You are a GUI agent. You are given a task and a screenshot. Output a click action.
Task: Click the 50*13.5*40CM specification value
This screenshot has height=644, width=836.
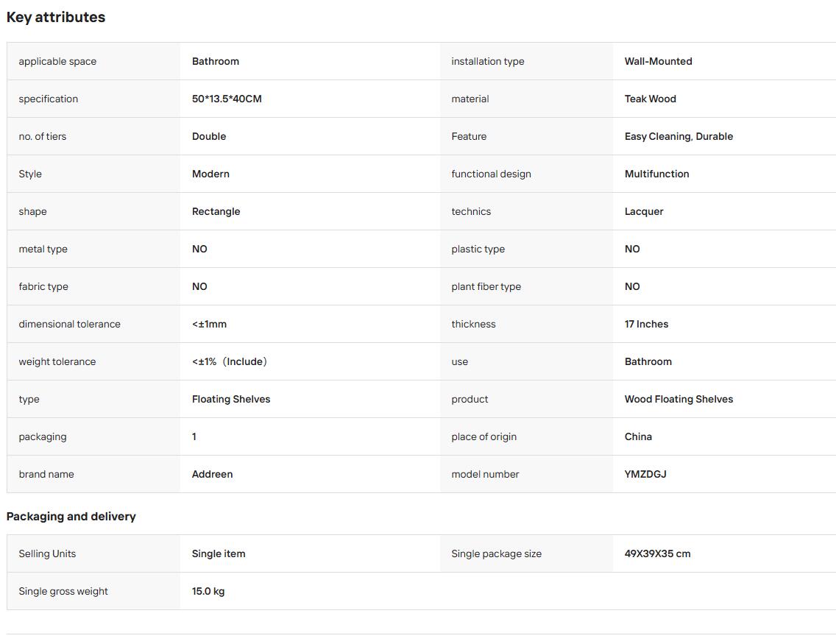point(227,99)
